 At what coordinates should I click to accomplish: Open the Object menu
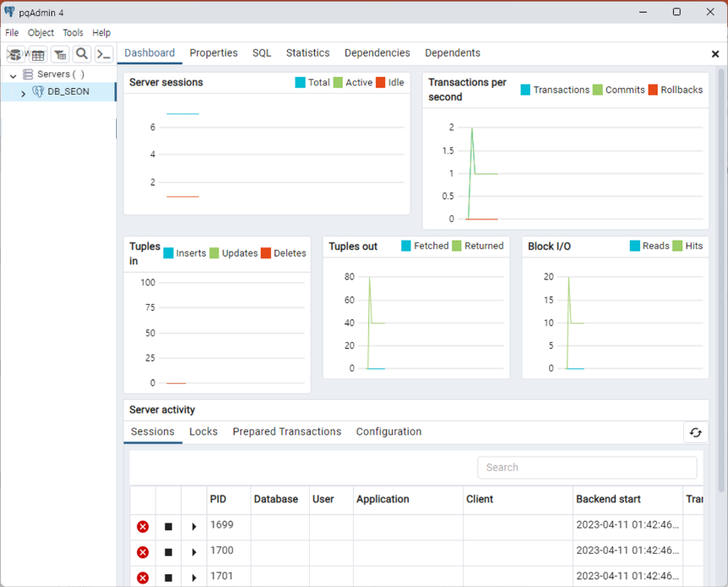41,32
